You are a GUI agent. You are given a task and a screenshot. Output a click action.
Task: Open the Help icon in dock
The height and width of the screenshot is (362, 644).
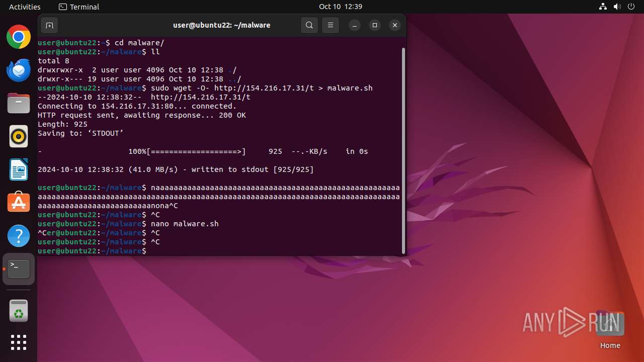pos(19,236)
